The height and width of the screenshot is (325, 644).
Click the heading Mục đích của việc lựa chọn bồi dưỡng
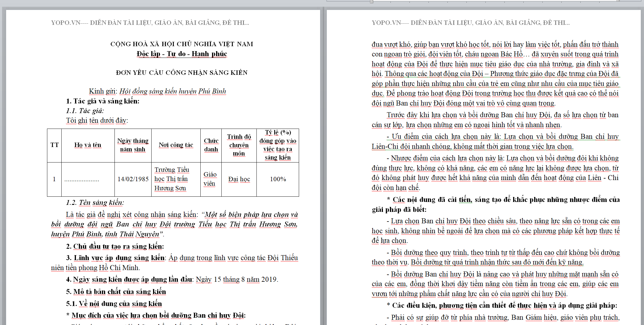tap(156, 315)
